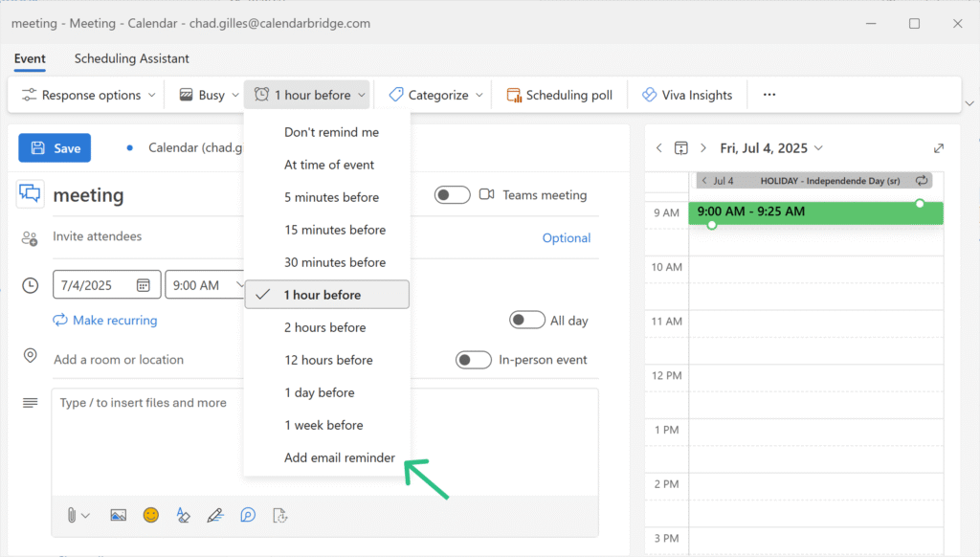The height and width of the screenshot is (557, 980).
Task: Choose 12 hours before reminder
Action: 327,360
